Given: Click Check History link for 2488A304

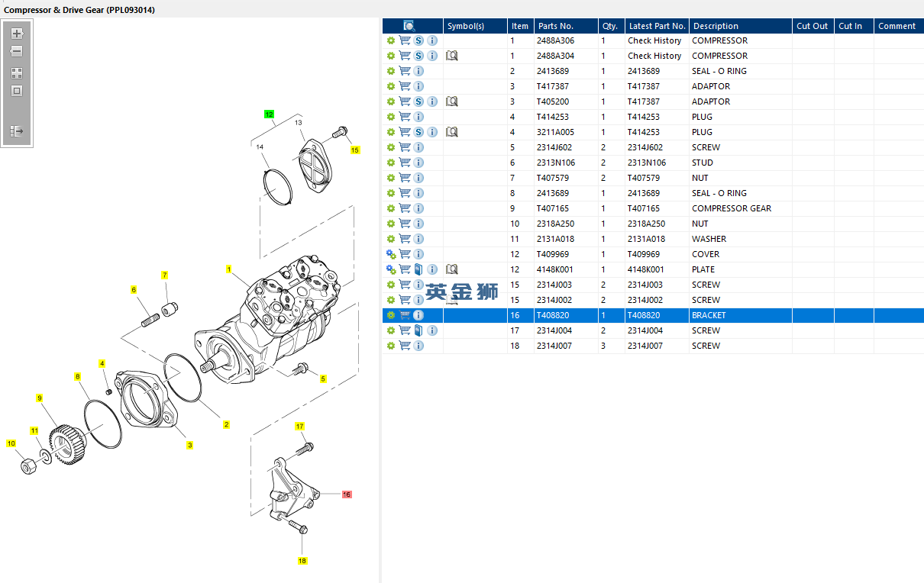Looking at the screenshot, I should (654, 56).
